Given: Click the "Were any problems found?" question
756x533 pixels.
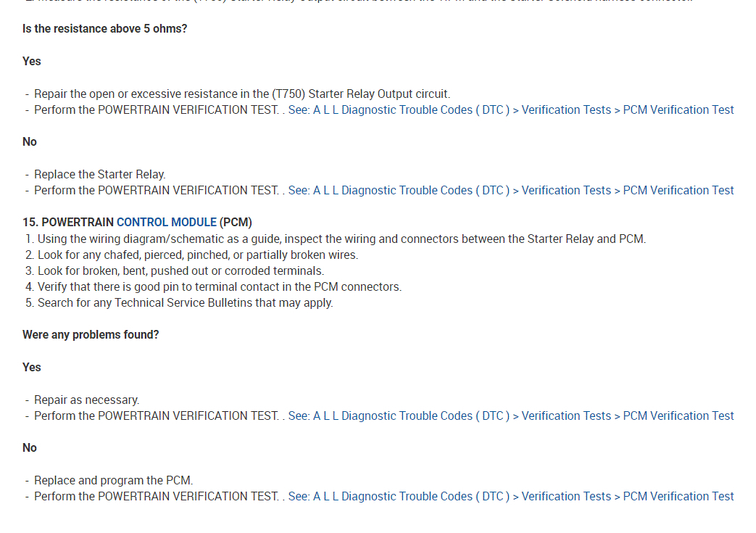Looking at the screenshot, I should pos(91,335).
